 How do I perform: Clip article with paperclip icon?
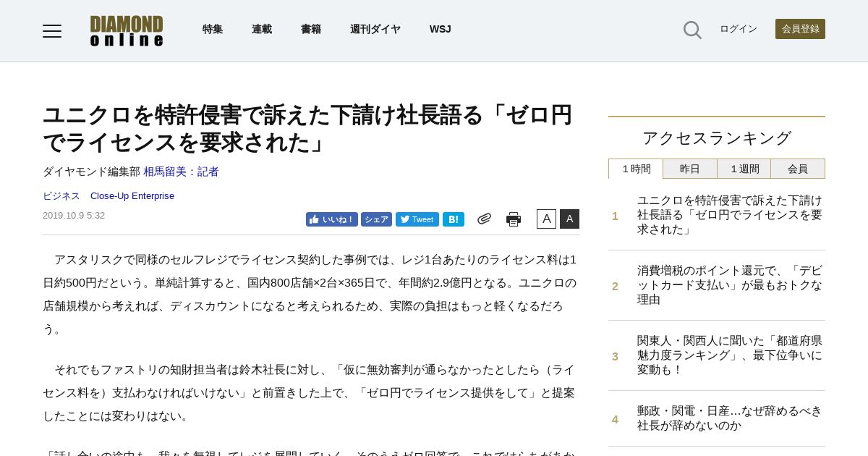pyautogui.click(x=484, y=219)
